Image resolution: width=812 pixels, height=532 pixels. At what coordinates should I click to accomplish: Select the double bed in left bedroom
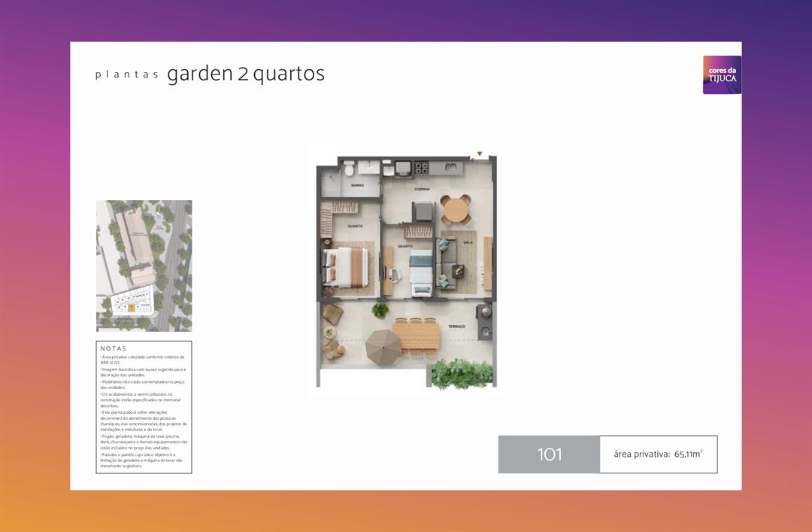(346, 269)
